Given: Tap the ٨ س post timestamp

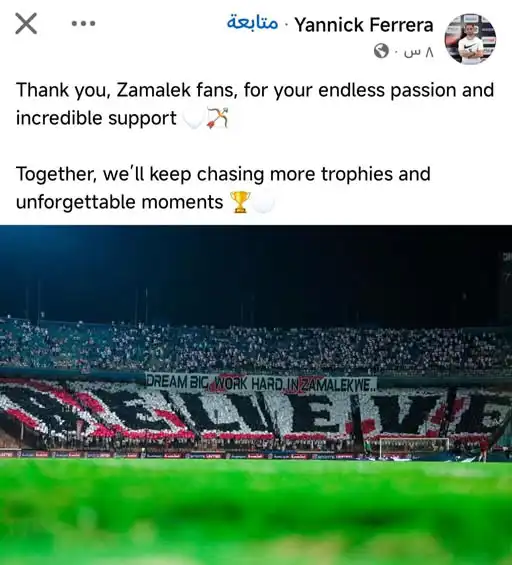Looking at the screenshot, I should click(419, 53).
